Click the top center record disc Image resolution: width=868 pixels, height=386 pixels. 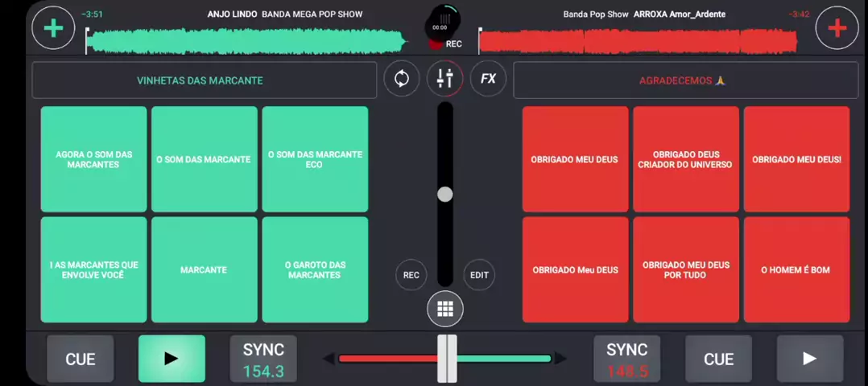click(441, 26)
